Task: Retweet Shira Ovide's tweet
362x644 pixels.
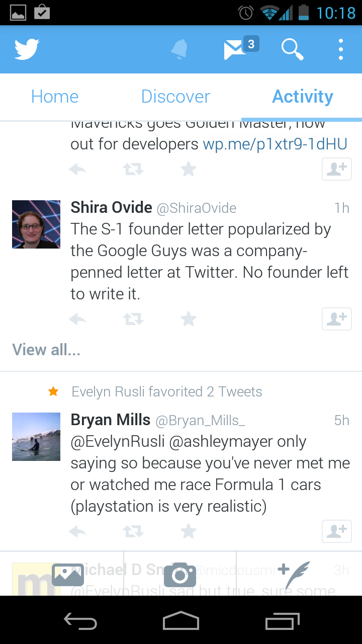Action: pos(133,318)
